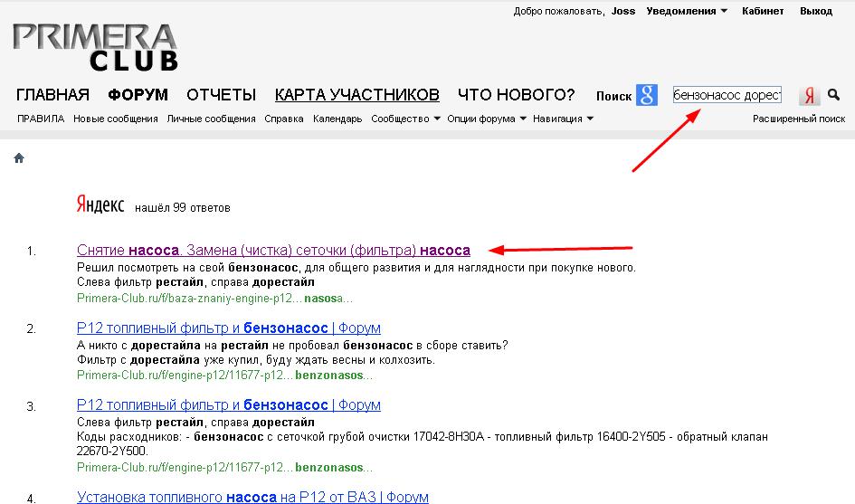Open Личные сообщения

click(211, 119)
